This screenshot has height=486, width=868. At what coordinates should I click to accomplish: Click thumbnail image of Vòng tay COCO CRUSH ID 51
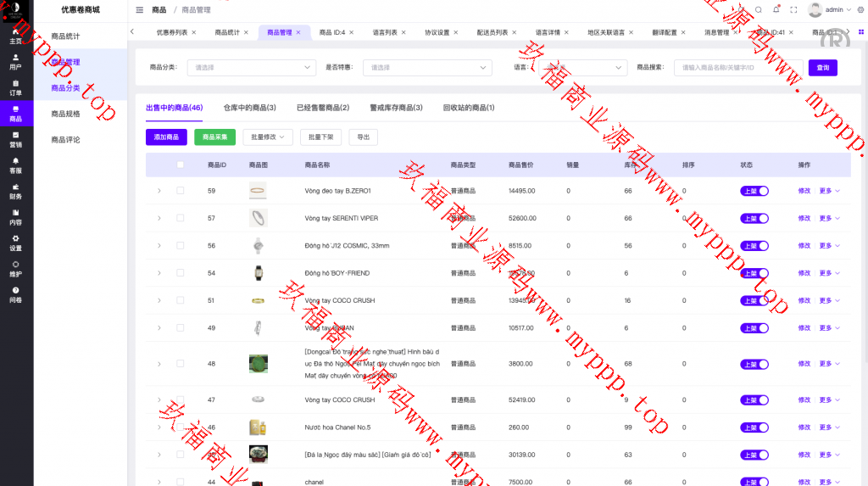pyautogui.click(x=258, y=300)
